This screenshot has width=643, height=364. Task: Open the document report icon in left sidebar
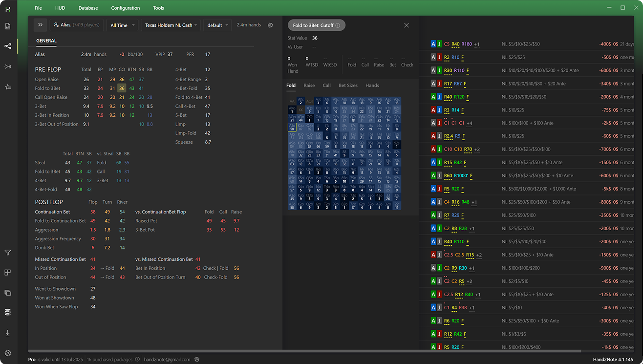click(x=8, y=26)
